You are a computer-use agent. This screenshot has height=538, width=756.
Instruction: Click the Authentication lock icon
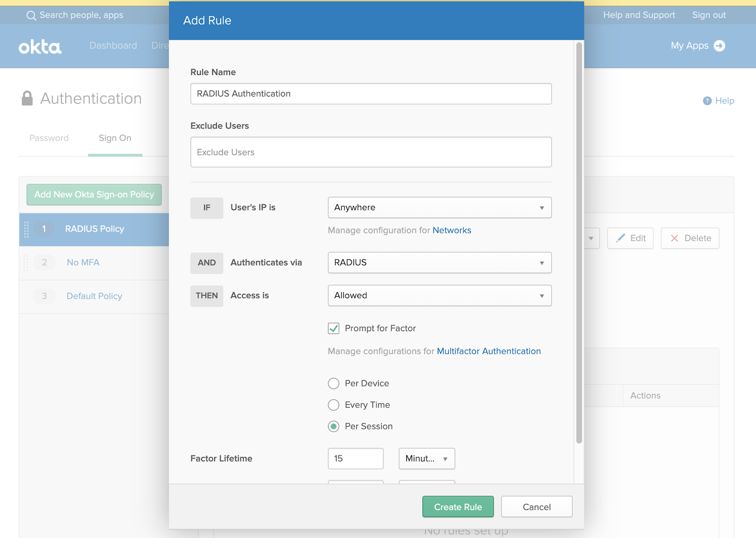pos(27,98)
